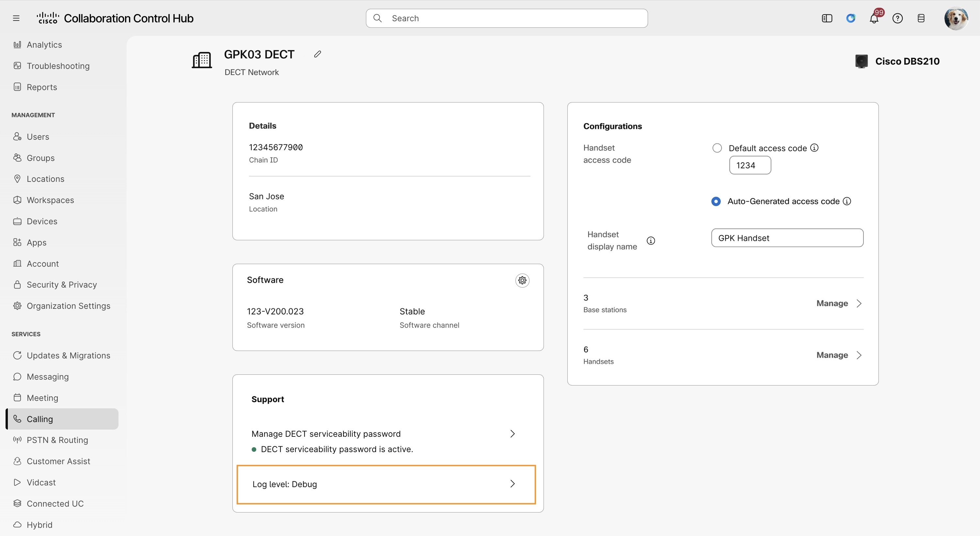
Task: Click the Chain ID value 12345677900
Action: [x=276, y=147]
